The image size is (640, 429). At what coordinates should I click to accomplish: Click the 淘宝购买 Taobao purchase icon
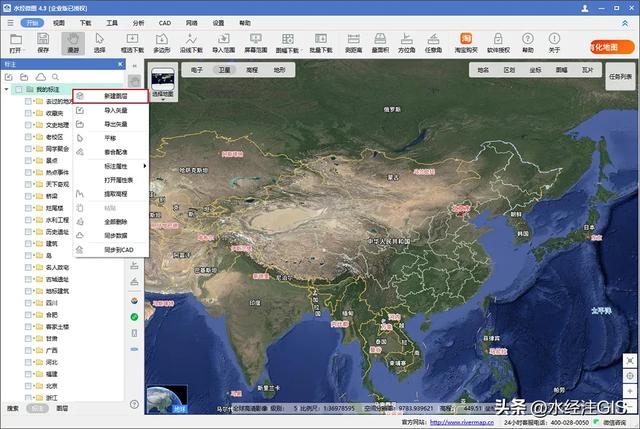466,38
